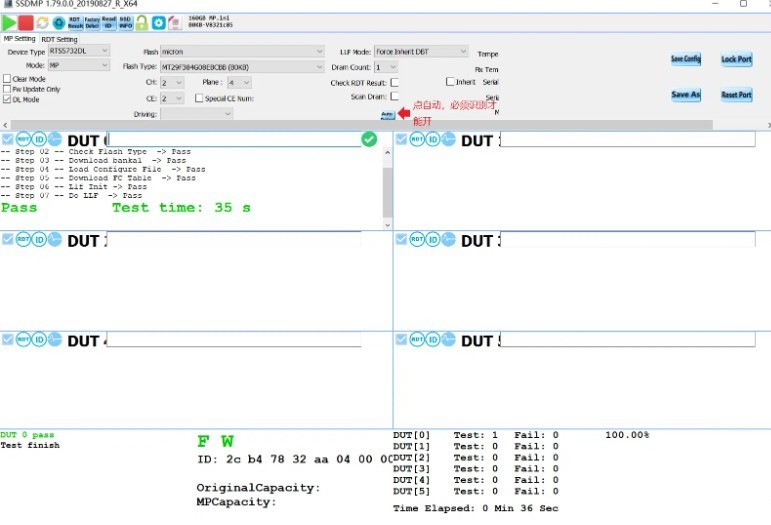
Task: Tick the Fw Update Only checkbox
Action: pos(7,89)
